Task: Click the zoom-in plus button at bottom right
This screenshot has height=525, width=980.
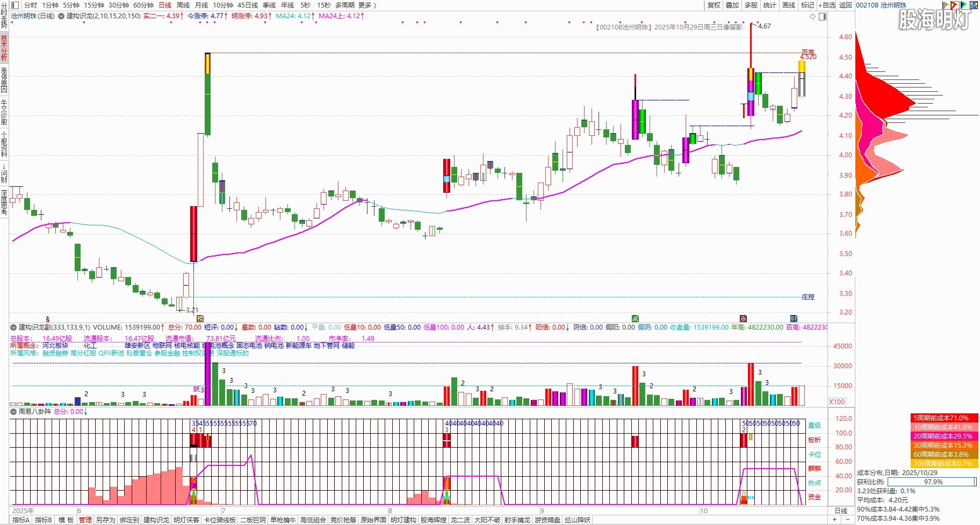Action: 834,520
